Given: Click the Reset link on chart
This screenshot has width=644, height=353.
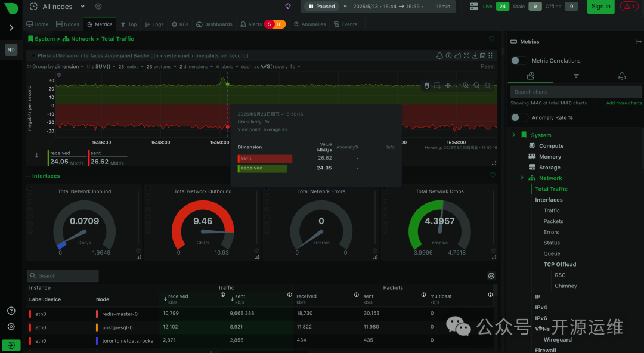Looking at the screenshot, I should pos(488,67).
